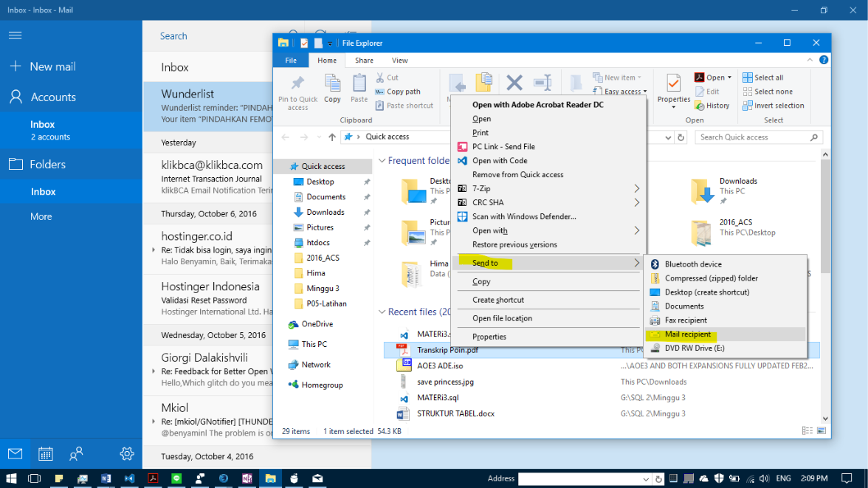
Task: Open OneNote from the taskbar
Action: tap(247, 478)
